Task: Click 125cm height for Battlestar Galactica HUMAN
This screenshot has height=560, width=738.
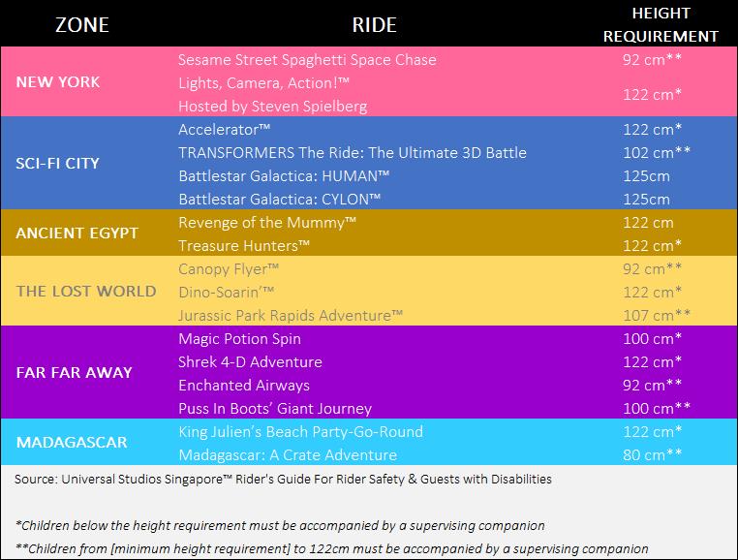Action: pyautogui.click(x=646, y=176)
